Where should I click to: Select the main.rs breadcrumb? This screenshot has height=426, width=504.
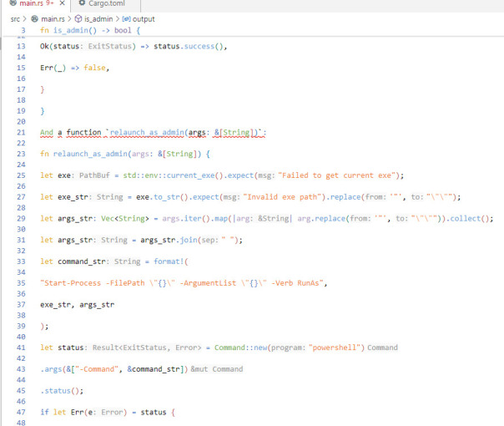(x=53, y=19)
